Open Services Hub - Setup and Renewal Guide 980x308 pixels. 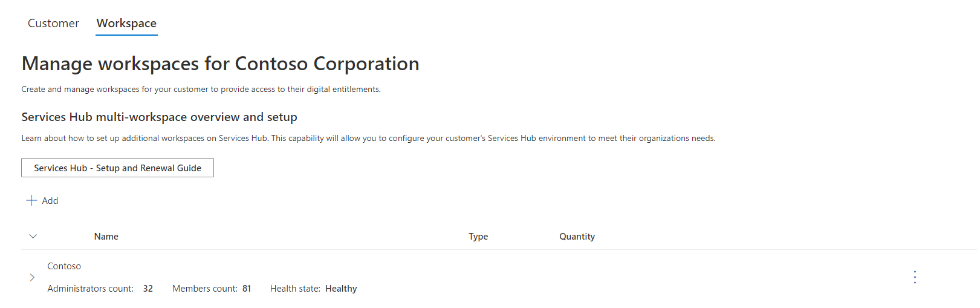(x=117, y=168)
